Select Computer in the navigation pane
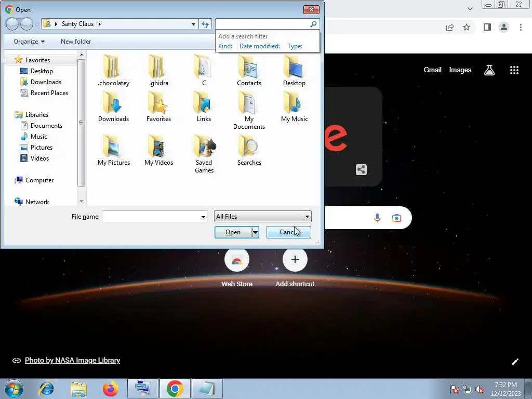The height and width of the screenshot is (399, 532). pyautogui.click(x=39, y=180)
